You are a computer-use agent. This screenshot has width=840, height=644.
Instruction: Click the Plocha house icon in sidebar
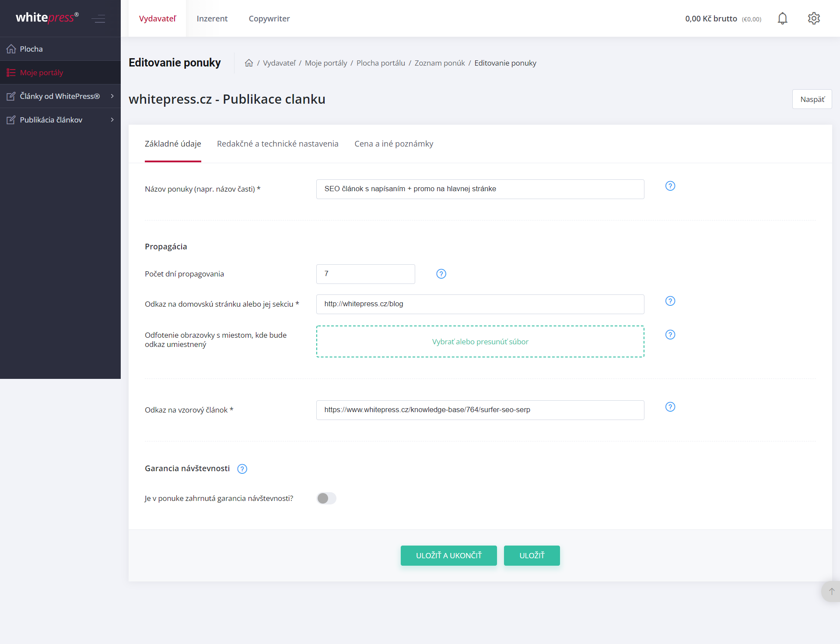[11, 49]
